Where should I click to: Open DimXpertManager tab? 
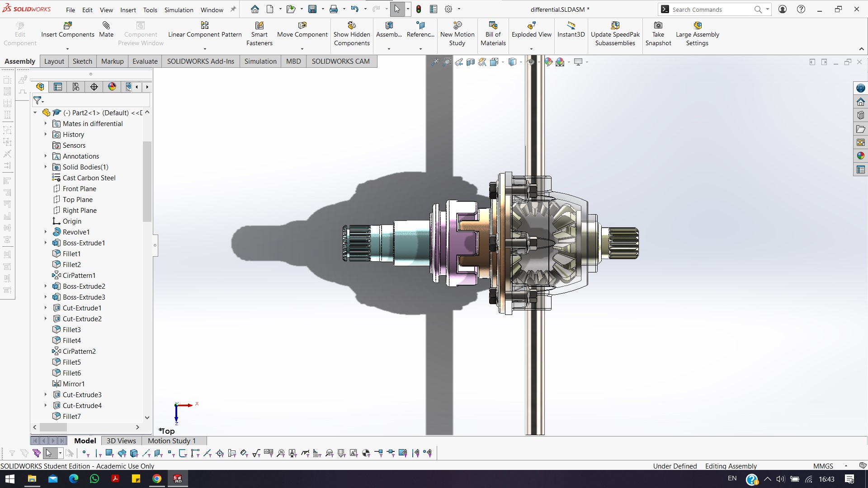[94, 87]
